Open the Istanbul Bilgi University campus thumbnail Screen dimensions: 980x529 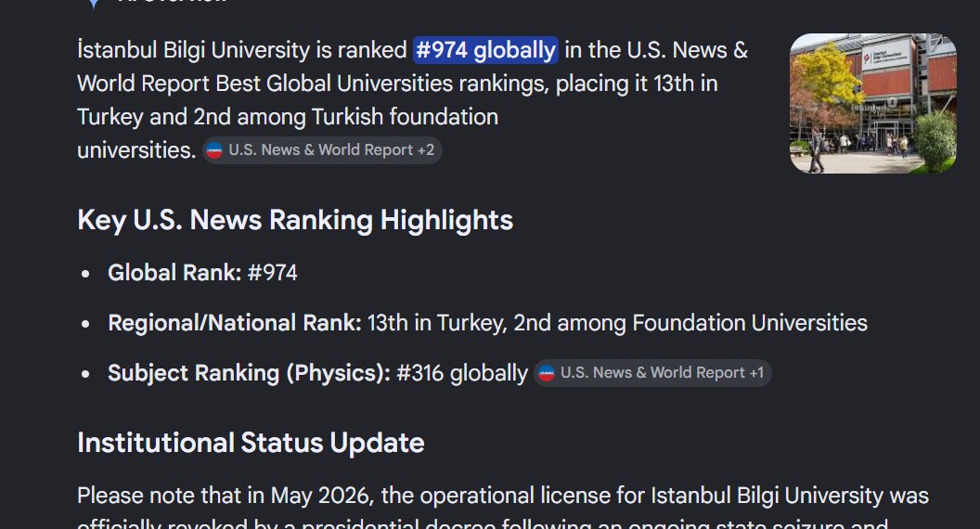[873, 103]
